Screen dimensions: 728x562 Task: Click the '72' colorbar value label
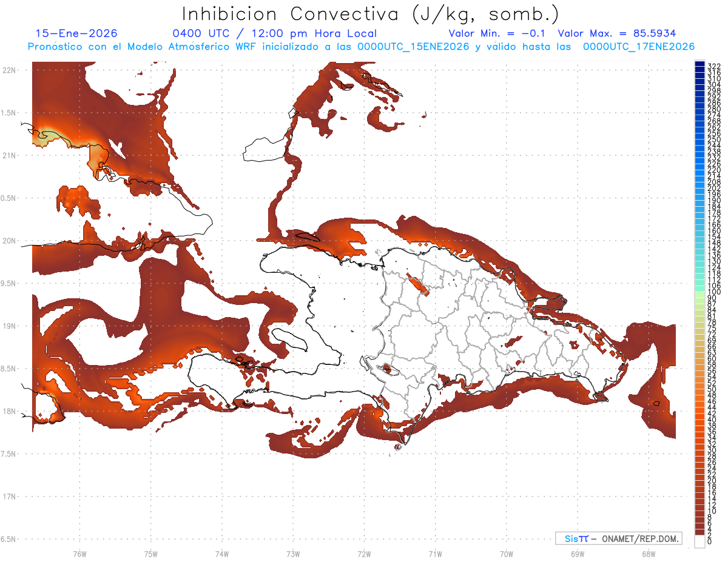coord(712,335)
